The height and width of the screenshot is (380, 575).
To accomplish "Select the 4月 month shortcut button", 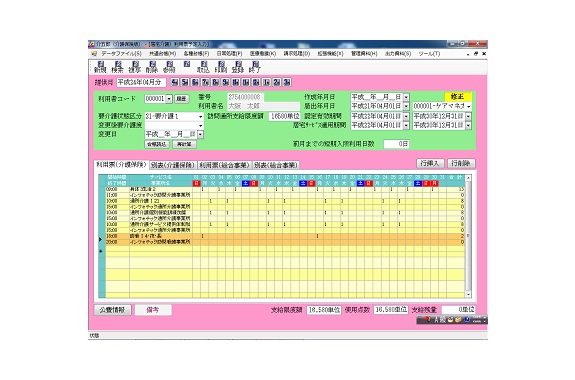I will pyautogui.click(x=175, y=82).
